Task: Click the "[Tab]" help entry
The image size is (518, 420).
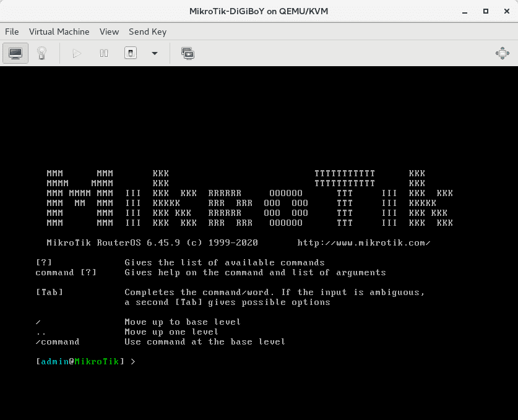Action: pos(50,292)
